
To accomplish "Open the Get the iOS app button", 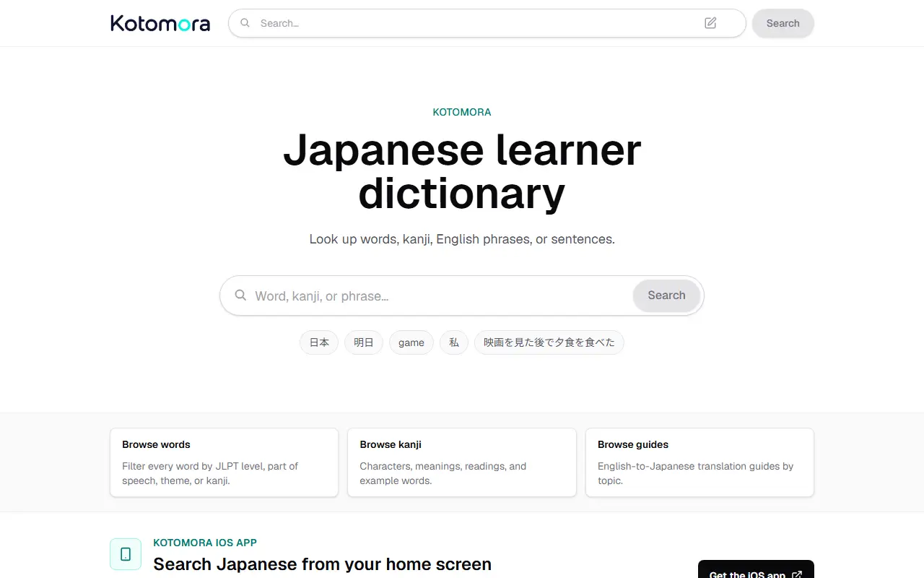I will click(756, 571).
